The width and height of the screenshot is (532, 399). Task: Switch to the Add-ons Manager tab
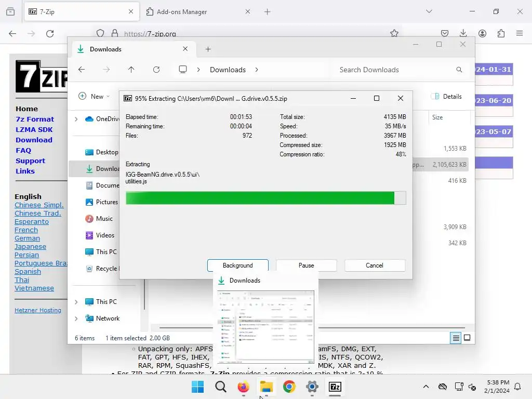click(x=198, y=11)
